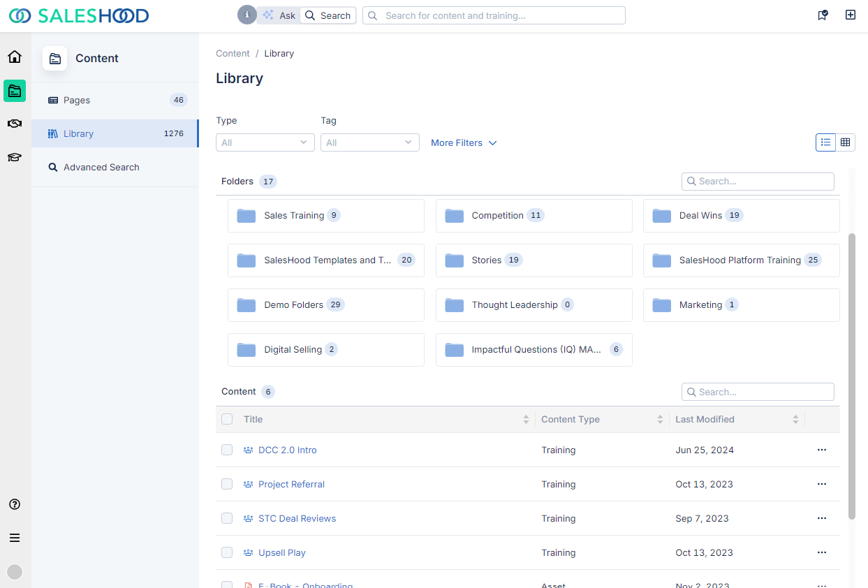Open the graduation cap Learning icon
Viewport: 868px width, 588px height.
[x=15, y=157]
